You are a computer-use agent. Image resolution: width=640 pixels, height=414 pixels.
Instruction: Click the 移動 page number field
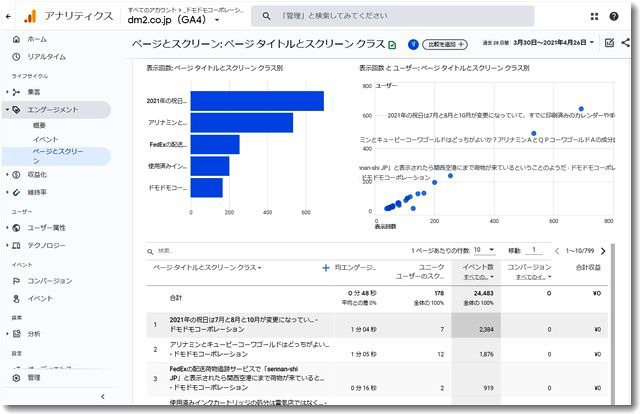coord(533,250)
